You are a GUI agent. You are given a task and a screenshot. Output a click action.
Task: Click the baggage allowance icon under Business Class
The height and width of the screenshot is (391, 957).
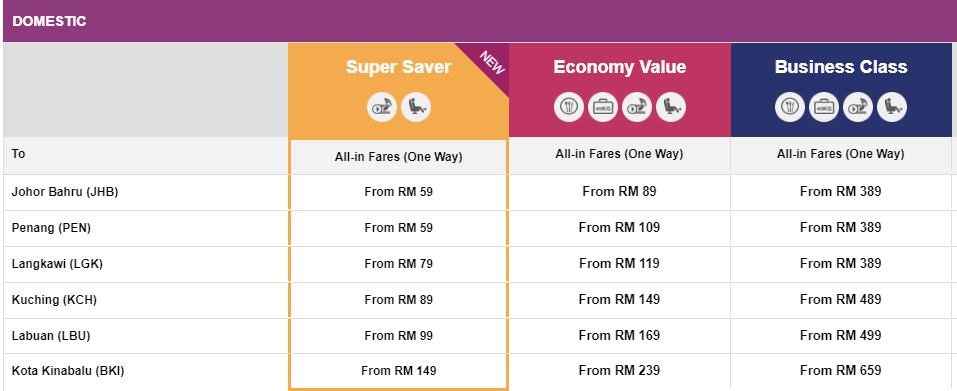tap(824, 108)
